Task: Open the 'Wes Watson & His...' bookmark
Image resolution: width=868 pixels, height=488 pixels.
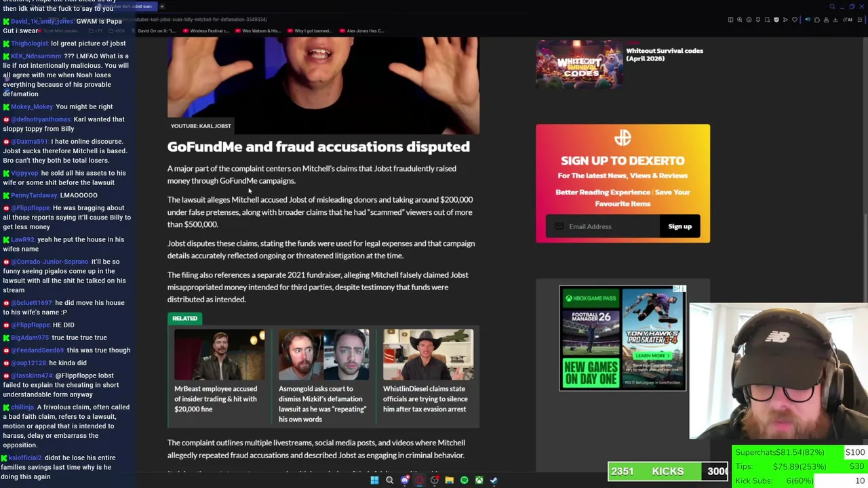Action: [x=258, y=30]
